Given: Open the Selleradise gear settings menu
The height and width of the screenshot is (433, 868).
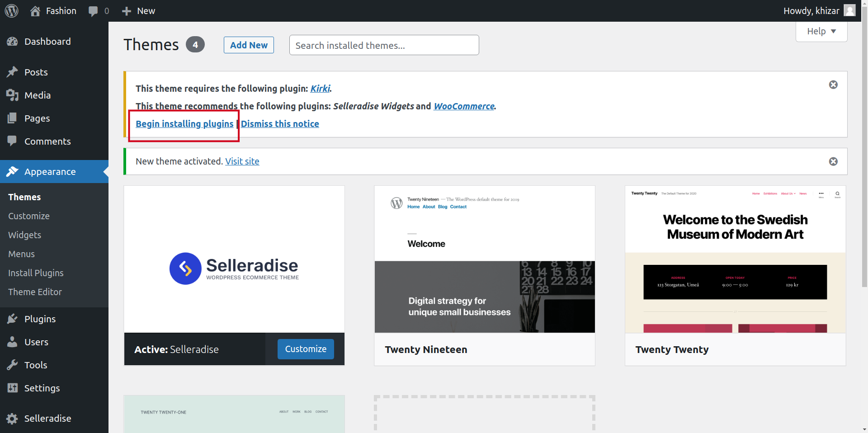Looking at the screenshot, I should [x=12, y=419].
